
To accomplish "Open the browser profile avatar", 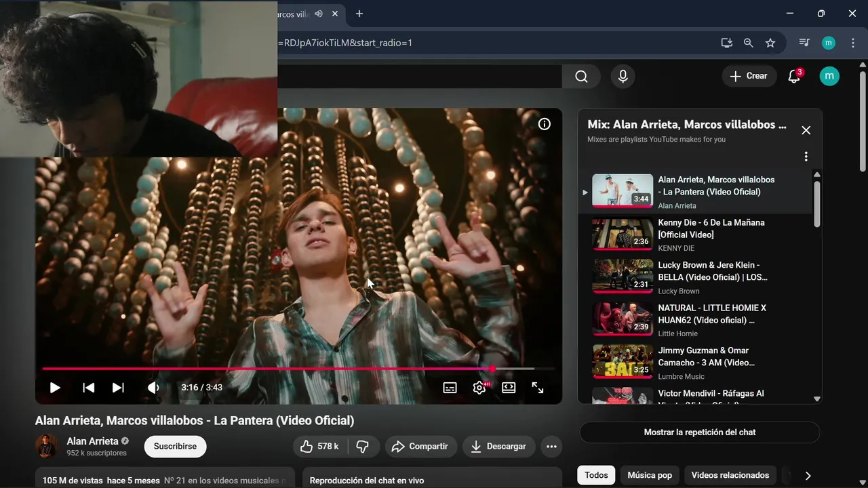I will click(x=829, y=43).
